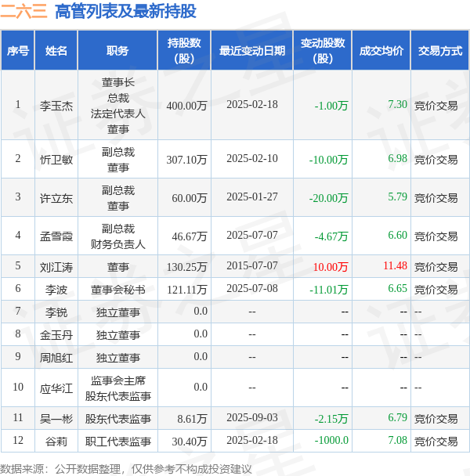Select the name 周旭红

[56, 358]
